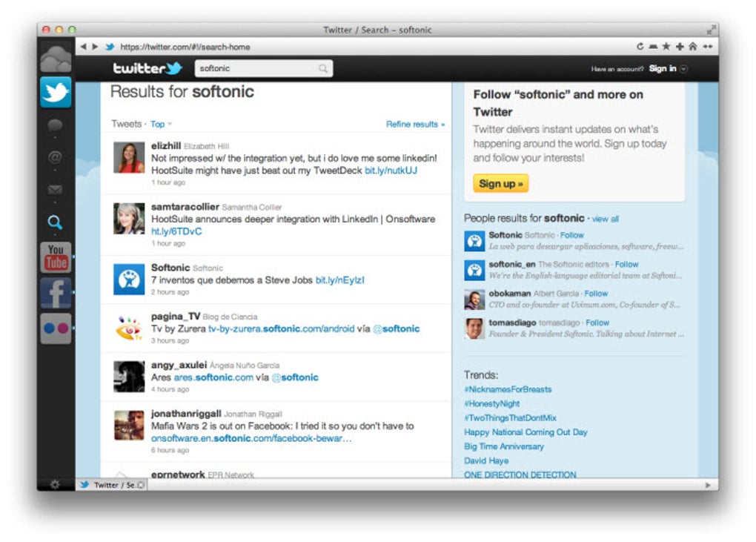Click the home toolbar icon
The image size is (756, 542).
tap(693, 46)
